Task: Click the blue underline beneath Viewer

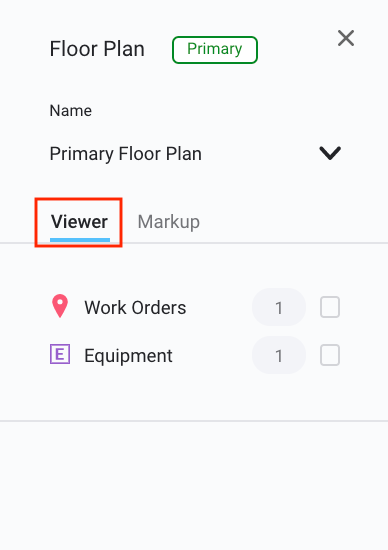Action: tap(80, 240)
